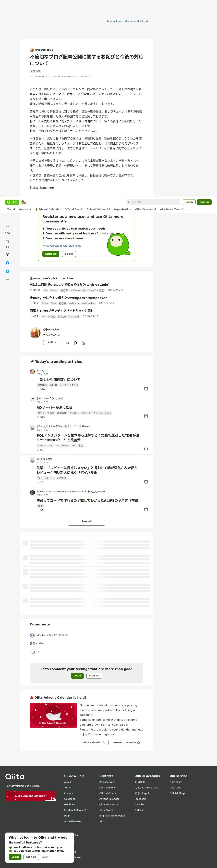Screen dimensions: 217x868
Task: Open Qiita Team in footer
Action: 176,782
